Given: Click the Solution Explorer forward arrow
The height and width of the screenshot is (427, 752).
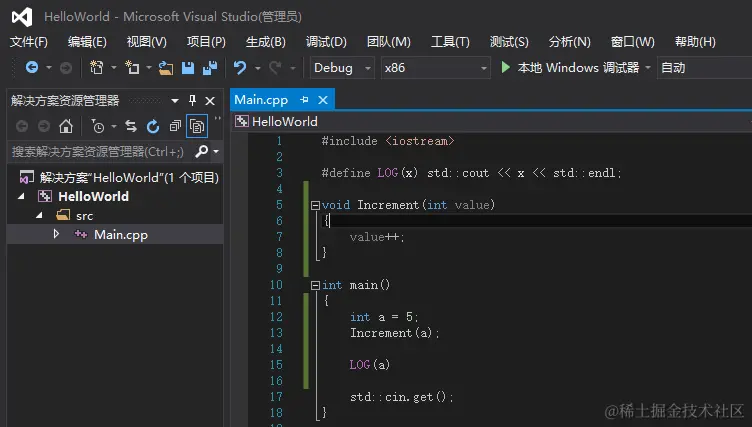Looking at the screenshot, I should point(44,126).
